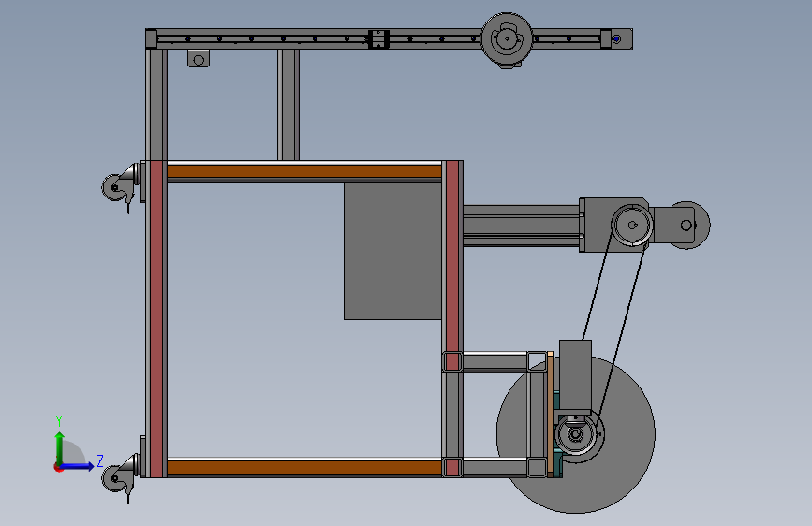812x526 pixels.
Task: Select the left red vertical post
Action: [x=156, y=318]
